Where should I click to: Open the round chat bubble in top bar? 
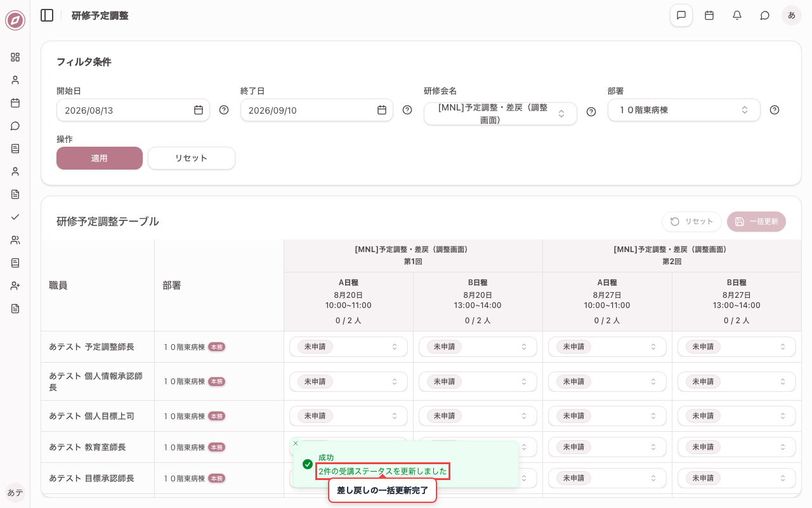(765, 15)
